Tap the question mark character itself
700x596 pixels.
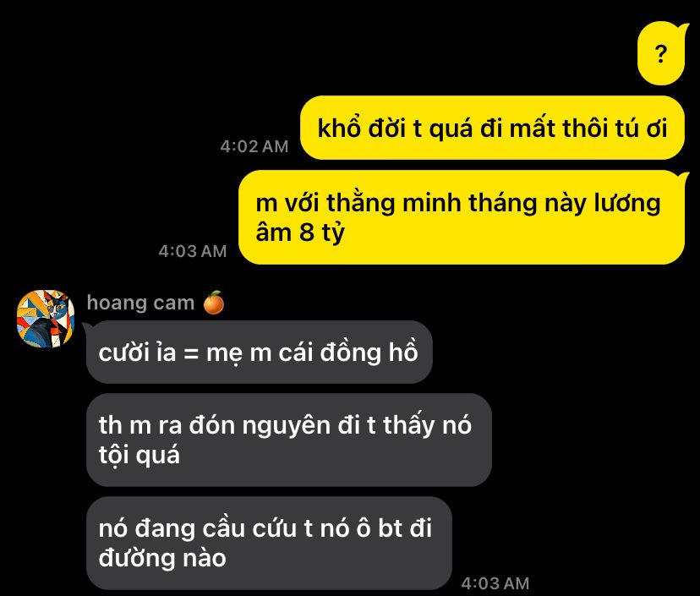tap(661, 54)
